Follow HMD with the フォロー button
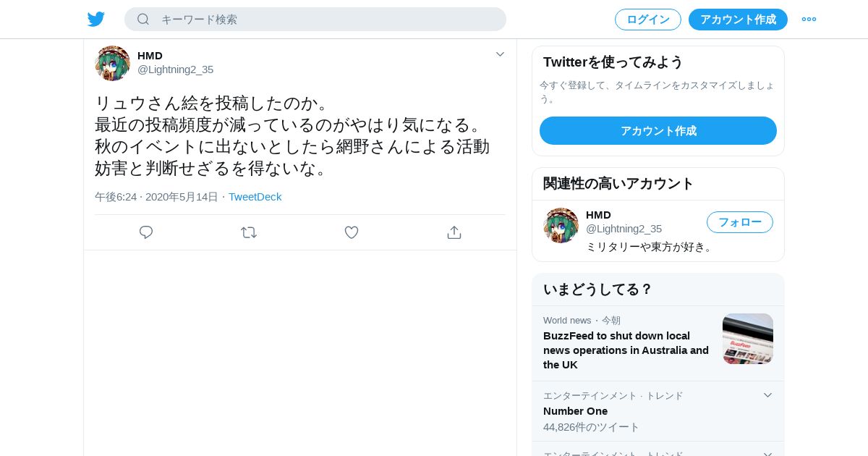Viewport: 868px width, 456px height. pyautogui.click(x=740, y=222)
